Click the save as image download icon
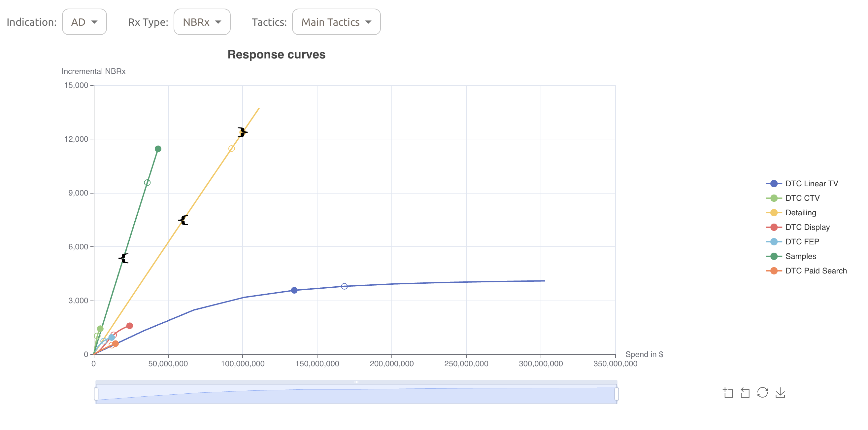The image size is (868, 430). pyautogui.click(x=780, y=393)
